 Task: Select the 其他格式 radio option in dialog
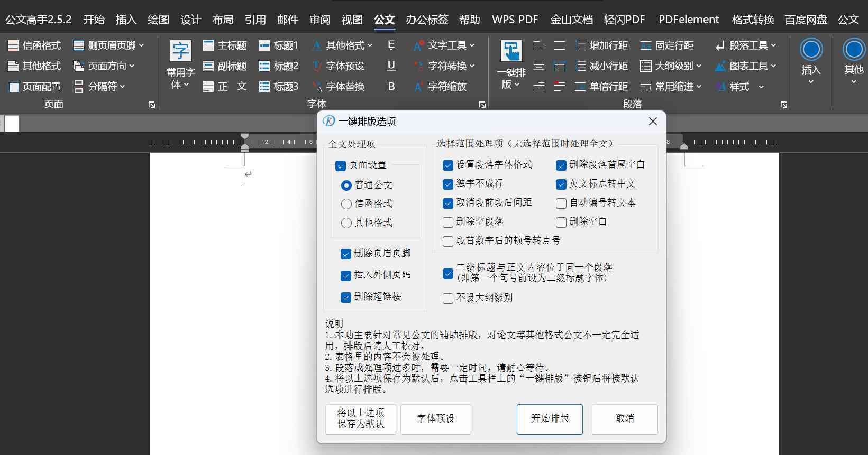(346, 223)
